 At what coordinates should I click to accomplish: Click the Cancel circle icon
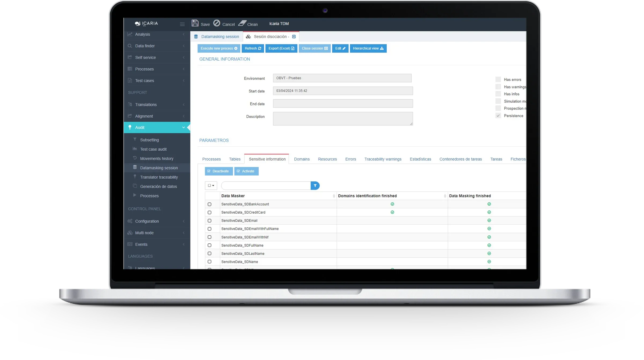[217, 23]
